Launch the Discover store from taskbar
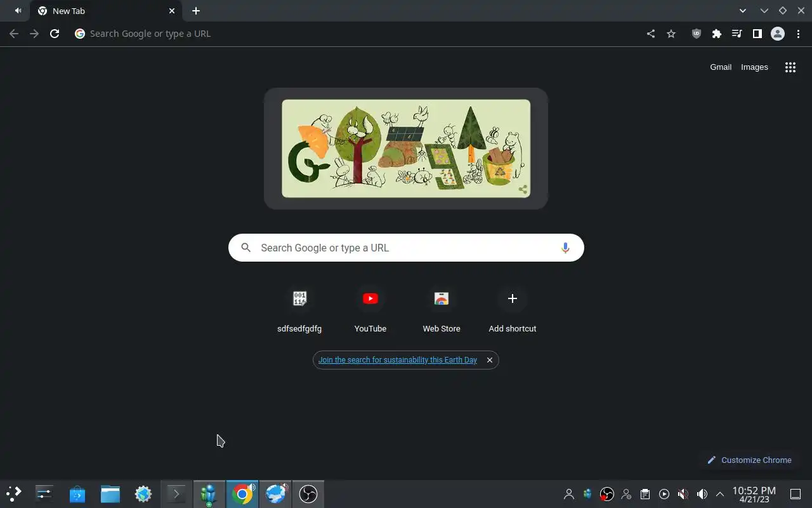This screenshot has height=508, width=812. pos(77,493)
